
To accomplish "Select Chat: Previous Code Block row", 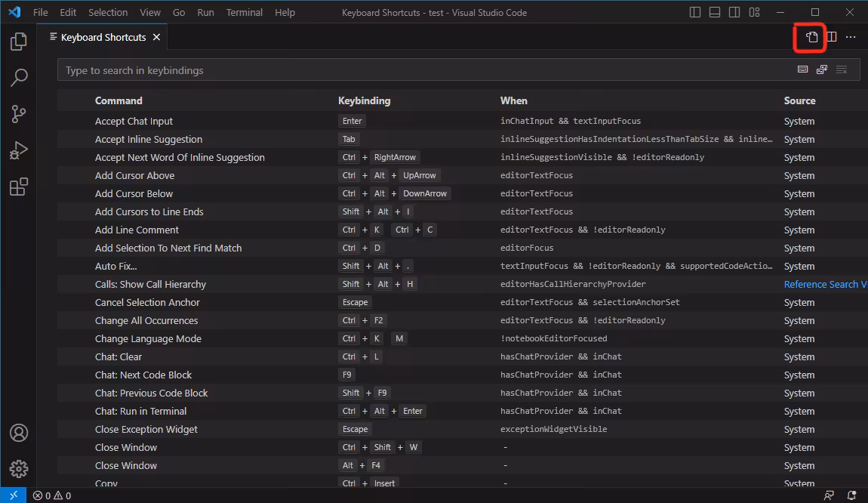I will (462, 393).
